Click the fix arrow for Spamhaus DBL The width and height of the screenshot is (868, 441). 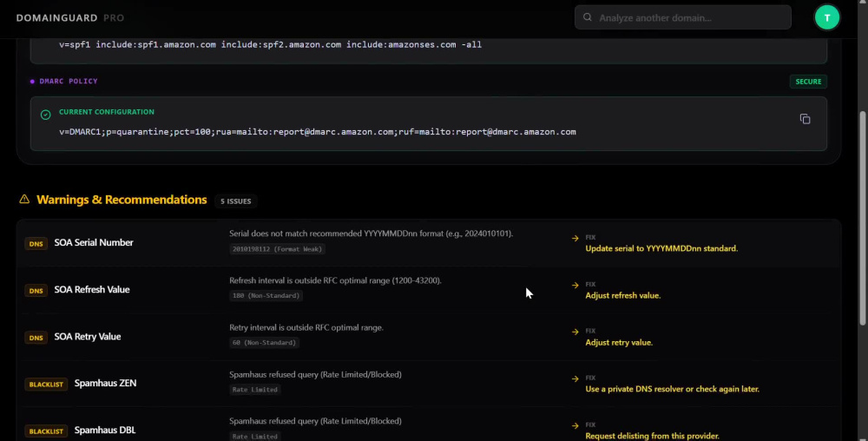click(x=575, y=426)
